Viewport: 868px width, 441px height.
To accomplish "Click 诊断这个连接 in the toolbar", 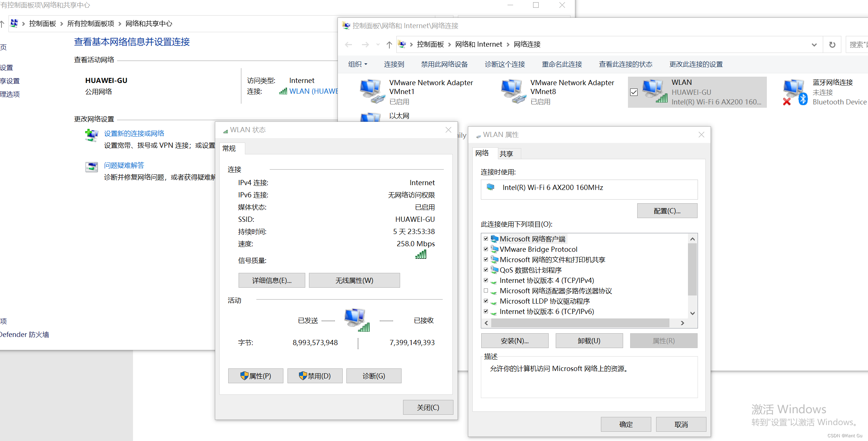I will pyautogui.click(x=505, y=64).
